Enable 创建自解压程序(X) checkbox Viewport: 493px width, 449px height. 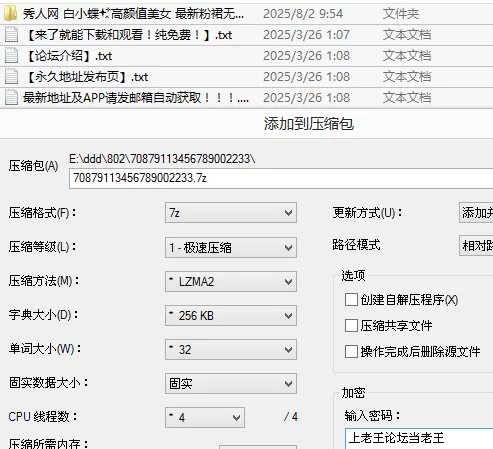pos(351,299)
